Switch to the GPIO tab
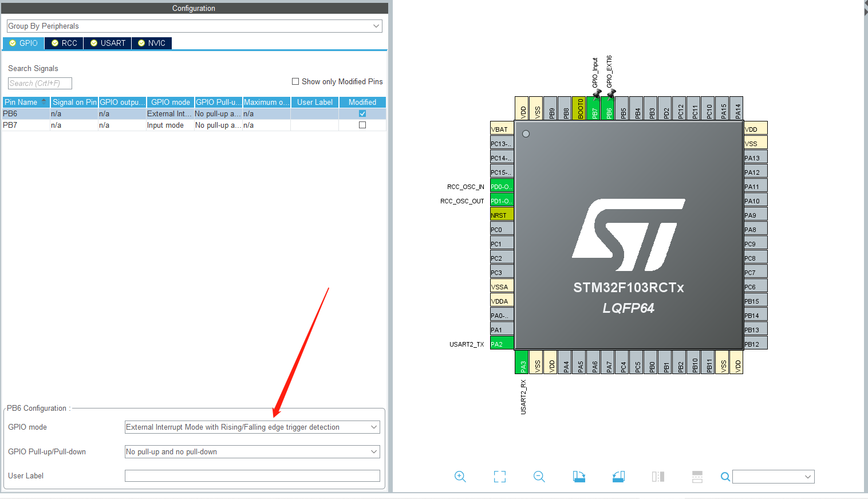 (x=23, y=43)
